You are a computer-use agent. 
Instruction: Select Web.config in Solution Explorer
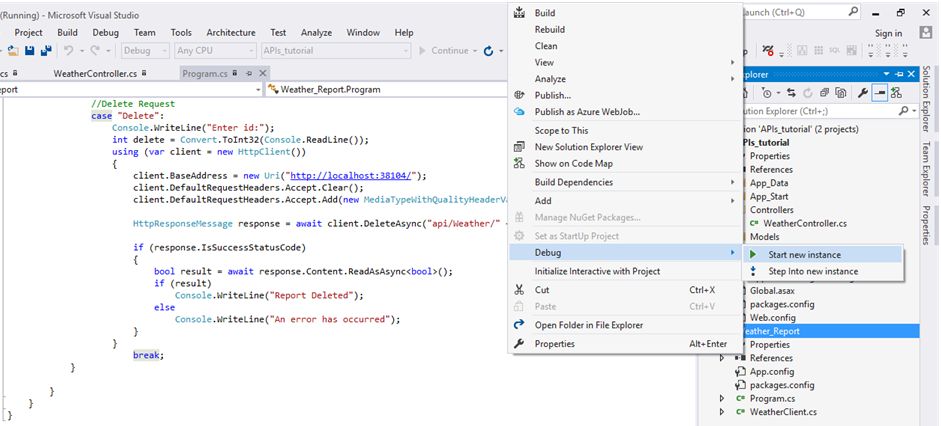[773, 317]
